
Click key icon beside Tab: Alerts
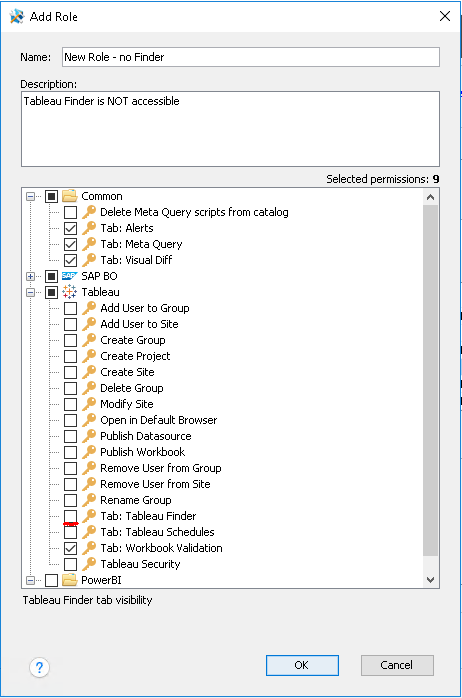89,228
